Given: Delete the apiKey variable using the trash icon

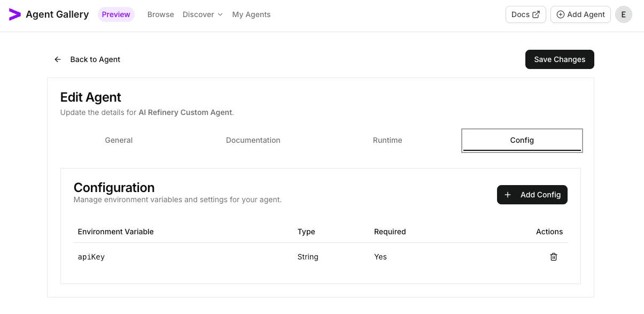Looking at the screenshot, I should pos(554,257).
